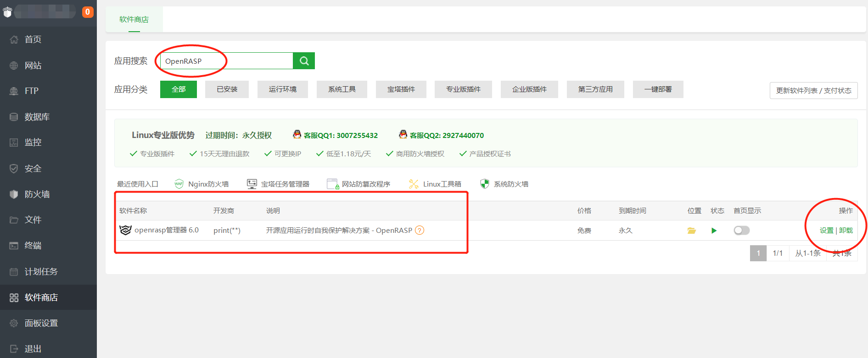Click the 终端 terminal icon in sidebar
The image size is (868, 358).
coord(14,245)
